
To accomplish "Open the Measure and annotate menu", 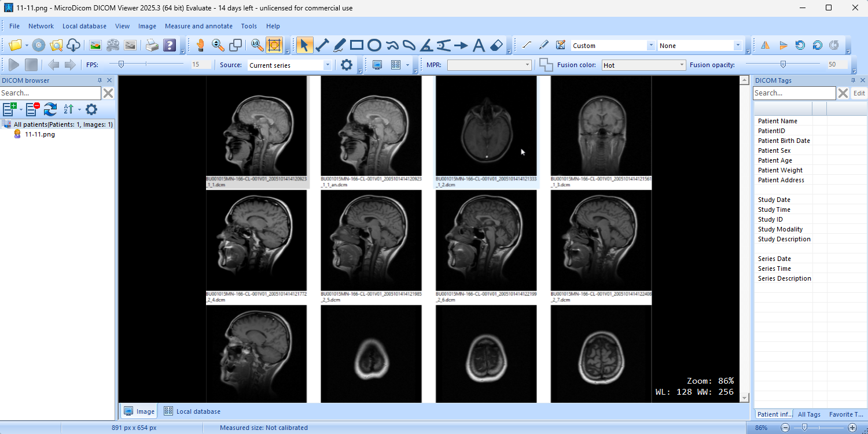I will [198, 26].
